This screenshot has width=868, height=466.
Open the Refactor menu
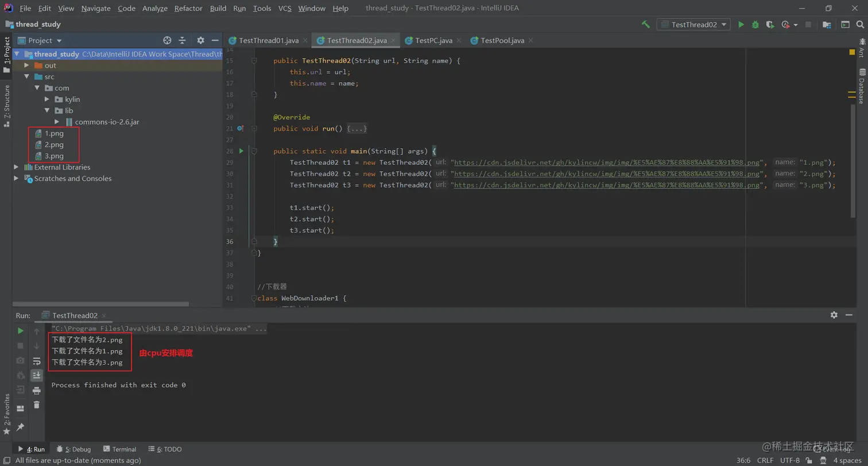coord(188,8)
